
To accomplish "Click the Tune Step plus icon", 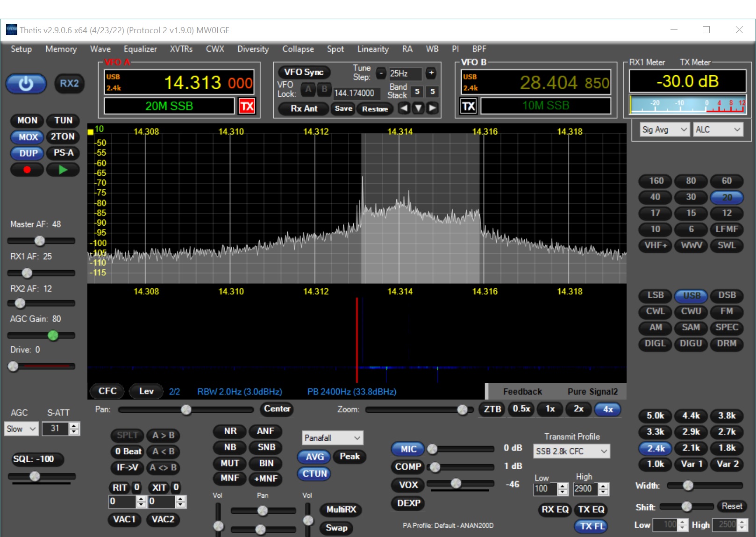I will pos(430,73).
